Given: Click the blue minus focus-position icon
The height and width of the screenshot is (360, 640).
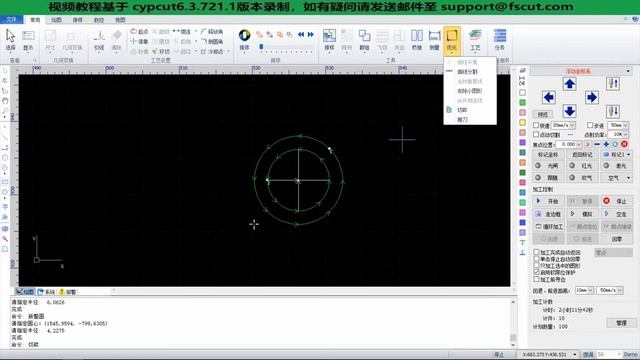Looking at the screenshot, I should coord(597,144).
